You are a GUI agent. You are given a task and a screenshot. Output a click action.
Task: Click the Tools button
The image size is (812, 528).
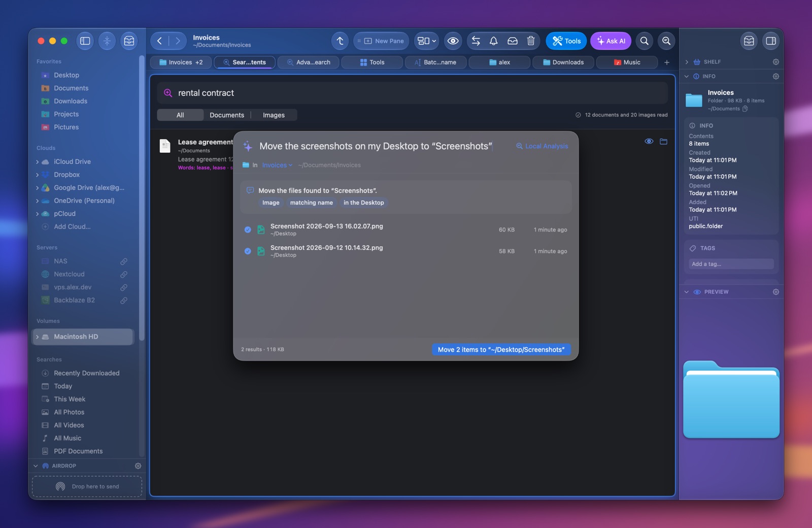[x=566, y=41]
